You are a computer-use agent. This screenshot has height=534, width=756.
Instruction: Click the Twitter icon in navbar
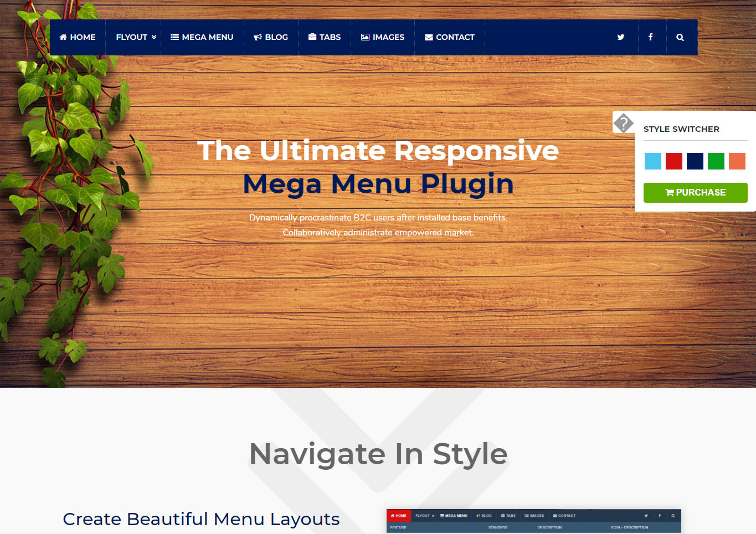[620, 37]
